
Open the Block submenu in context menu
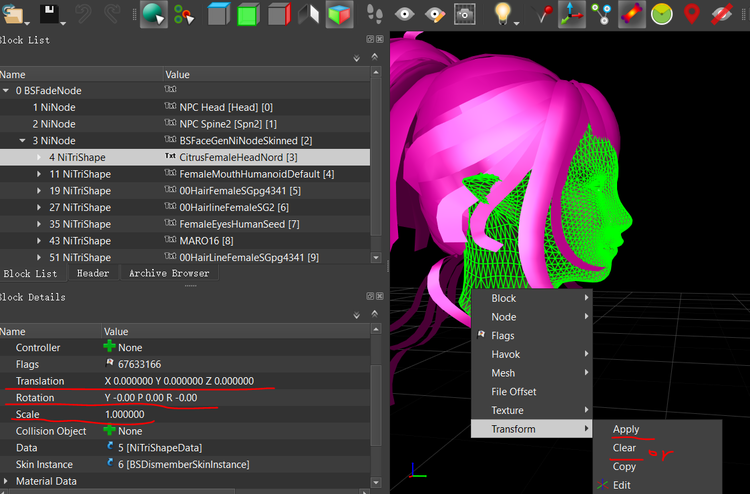click(531, 298)
